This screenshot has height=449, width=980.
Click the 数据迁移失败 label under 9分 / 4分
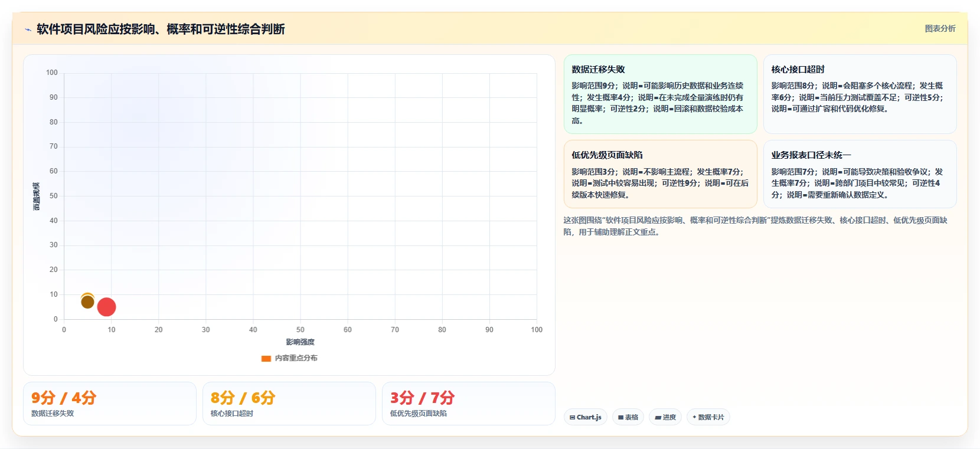(53, 414)
